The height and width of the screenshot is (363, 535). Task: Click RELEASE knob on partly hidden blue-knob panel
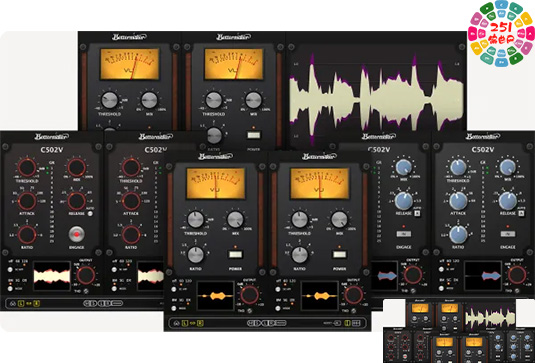[x=404, y=201]
